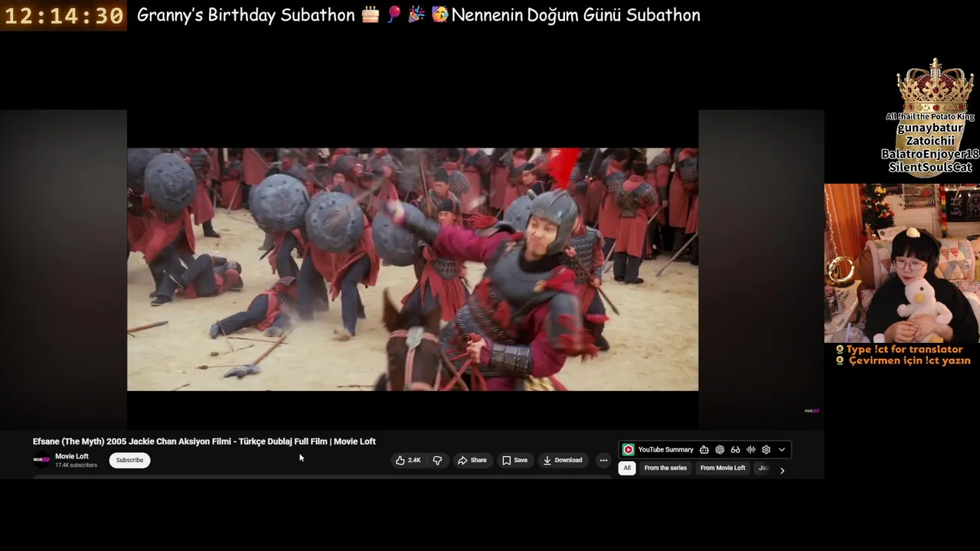
Task: Click the subathon countdown timer 12:14:30
Action: [64, 15]
